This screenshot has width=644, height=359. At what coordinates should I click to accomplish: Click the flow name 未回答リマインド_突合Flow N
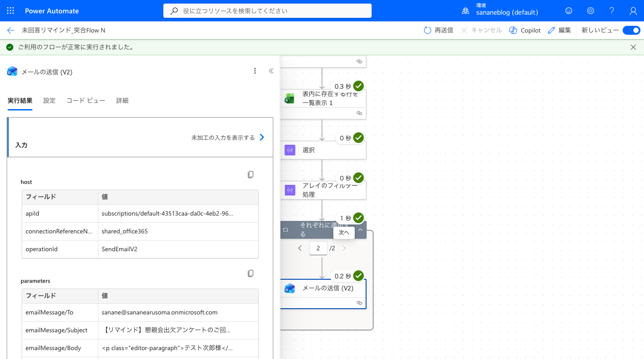pyautogui.click(x=64, y=30)
